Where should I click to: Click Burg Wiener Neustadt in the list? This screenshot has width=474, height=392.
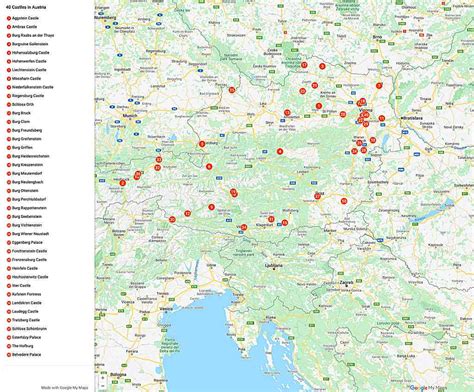[31, 234]
